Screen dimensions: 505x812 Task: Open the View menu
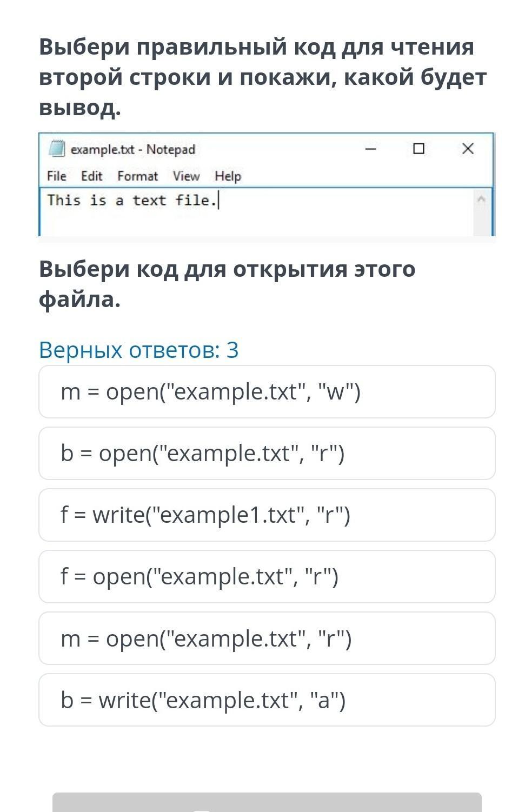(x=186, y=176)
